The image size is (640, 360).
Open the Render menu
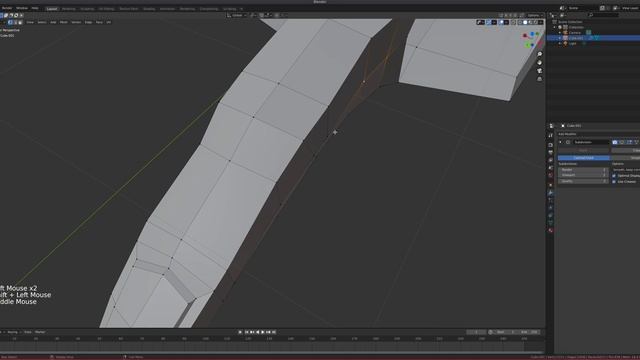[x=7, y=8]
